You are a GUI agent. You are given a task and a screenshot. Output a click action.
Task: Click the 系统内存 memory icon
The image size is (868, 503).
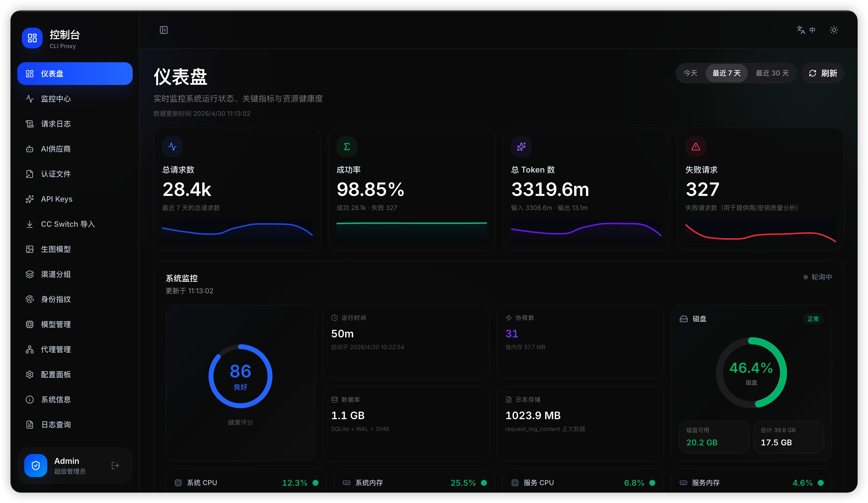[x=347, y=483]
